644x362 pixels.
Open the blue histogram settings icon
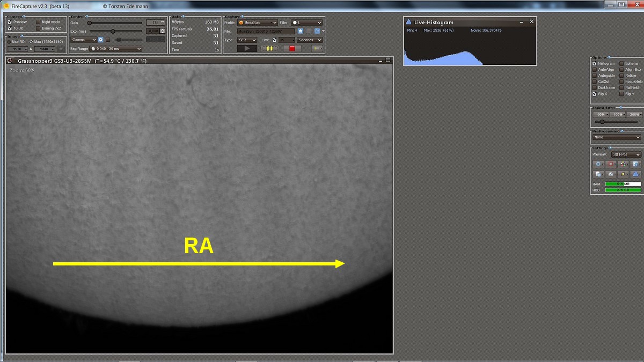tap(636, 174)
